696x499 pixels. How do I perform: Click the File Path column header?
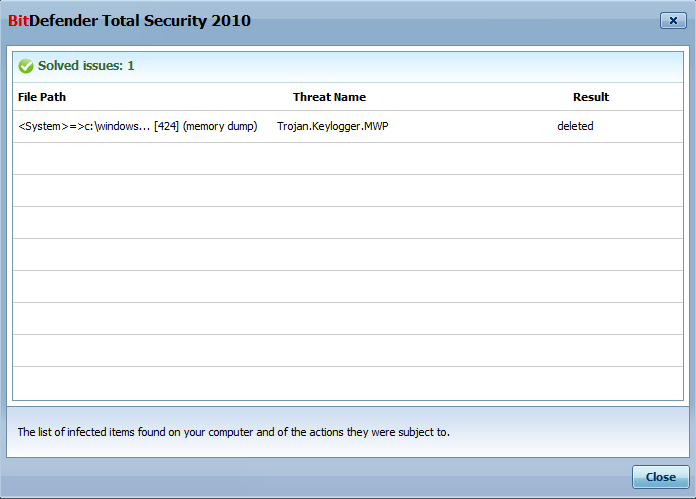[x=42, y=97]
